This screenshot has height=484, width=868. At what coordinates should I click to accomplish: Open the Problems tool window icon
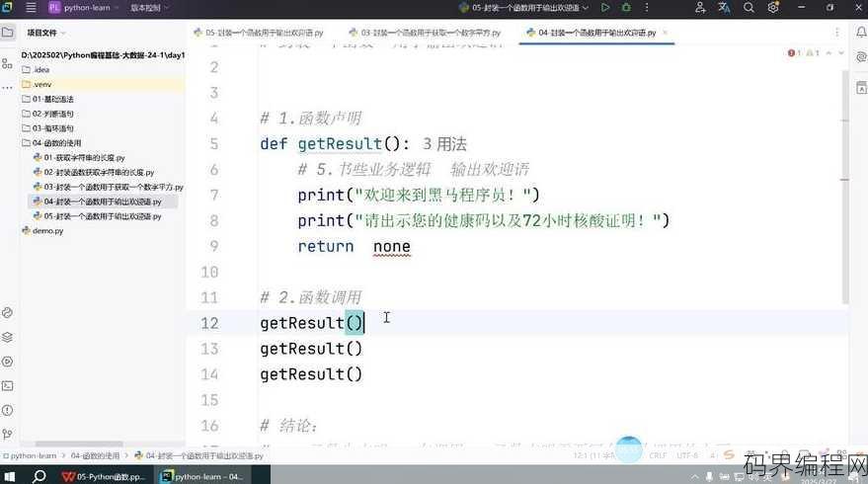coord(7,410)
